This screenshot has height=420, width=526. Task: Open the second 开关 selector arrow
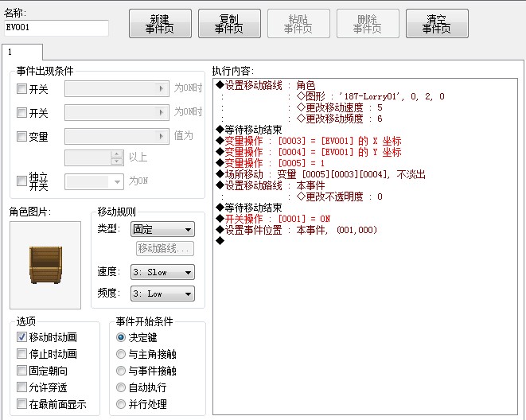click(162, 112)
